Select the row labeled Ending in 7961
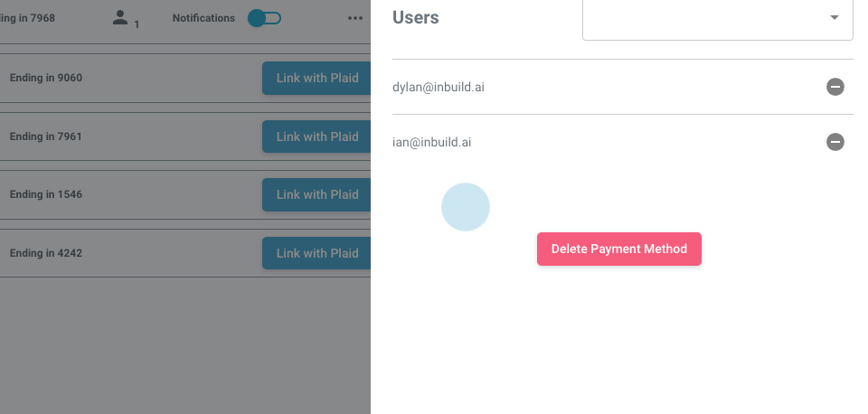This screenshot has width=868, height=414. click(x=45, y=136)
